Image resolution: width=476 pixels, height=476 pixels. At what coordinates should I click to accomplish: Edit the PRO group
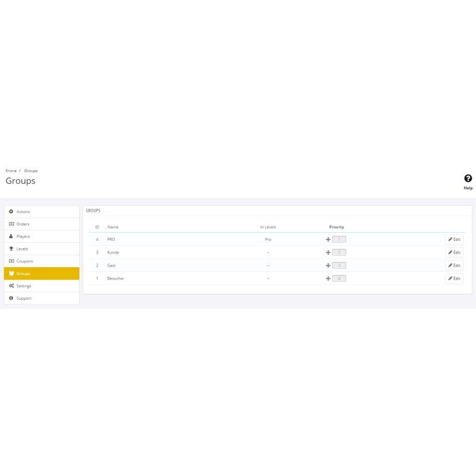pos(454,239)
